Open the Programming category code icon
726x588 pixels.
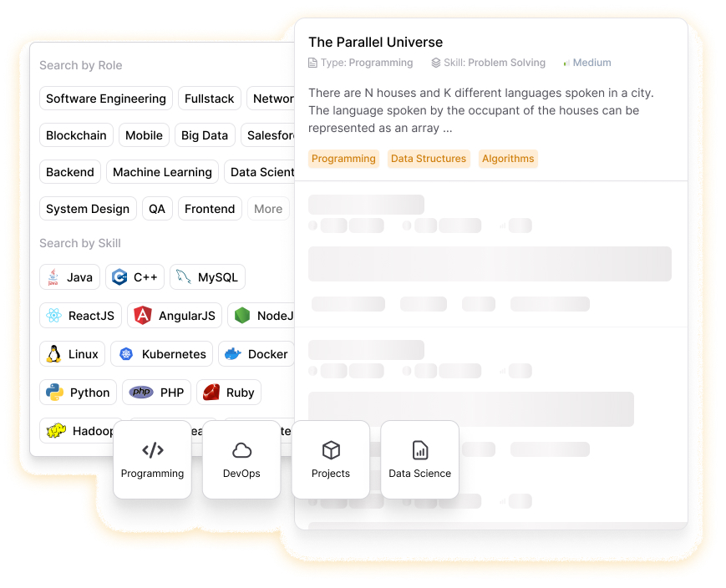coord(152,449)
